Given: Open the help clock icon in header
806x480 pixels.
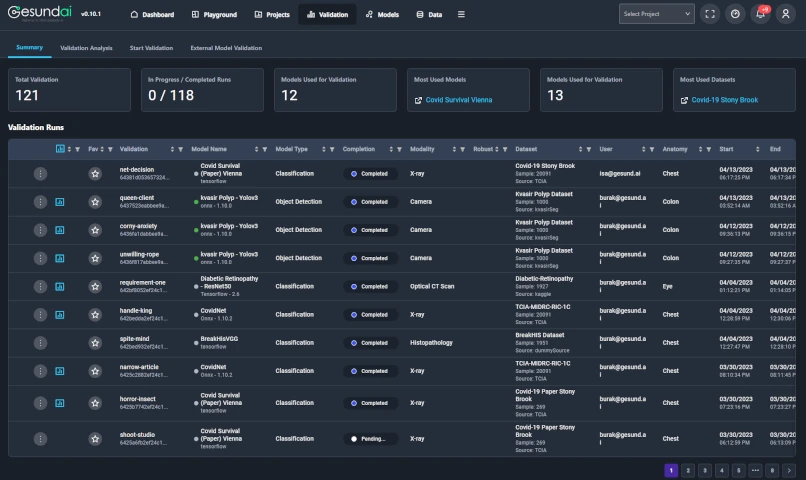Looking at the screenshot, I should [735, 14].
